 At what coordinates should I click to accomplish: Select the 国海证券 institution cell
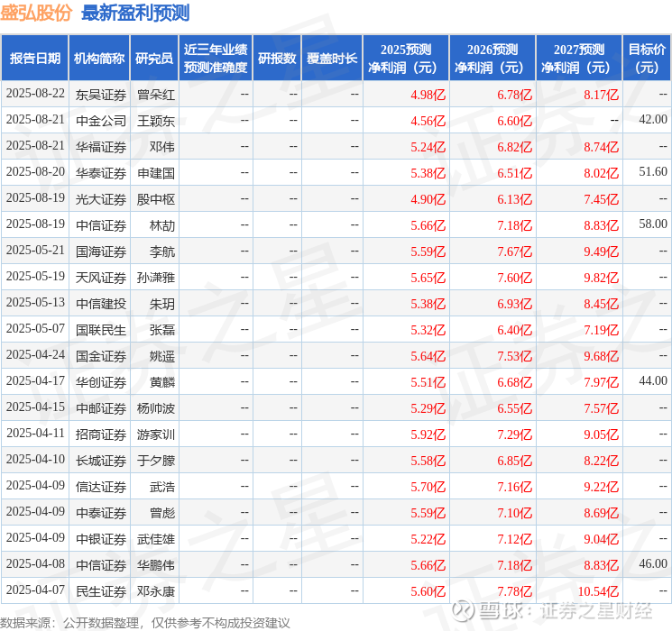[x=101, y=251]
